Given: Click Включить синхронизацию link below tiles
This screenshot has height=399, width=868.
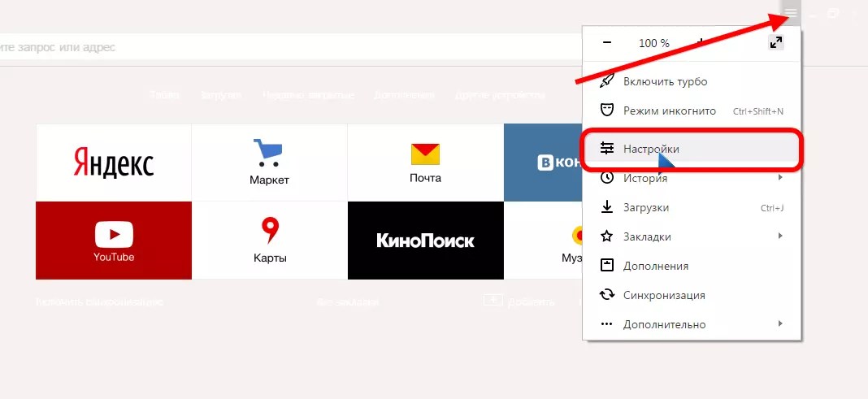Looking at the screenshot, I should tap(100, 302).
